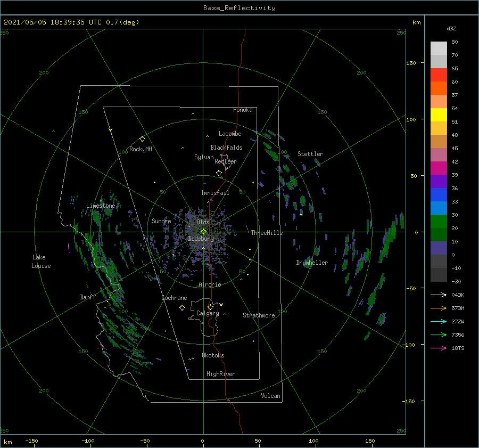Click the Cochrane label
This screenshot has width=479, height=448.
[174, 298]
